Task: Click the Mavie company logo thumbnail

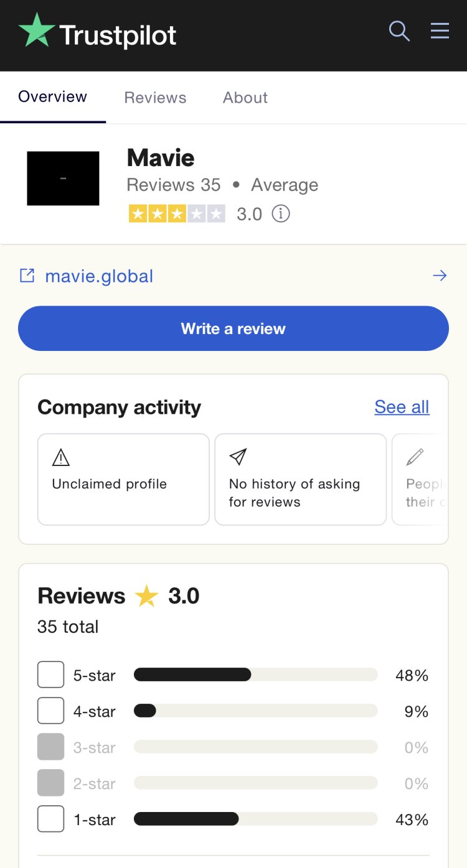Action: [63, 179]
